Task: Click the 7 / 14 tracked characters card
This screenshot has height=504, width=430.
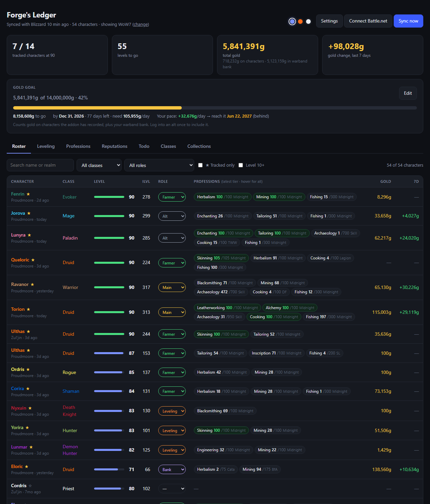Action: (57, 55)
